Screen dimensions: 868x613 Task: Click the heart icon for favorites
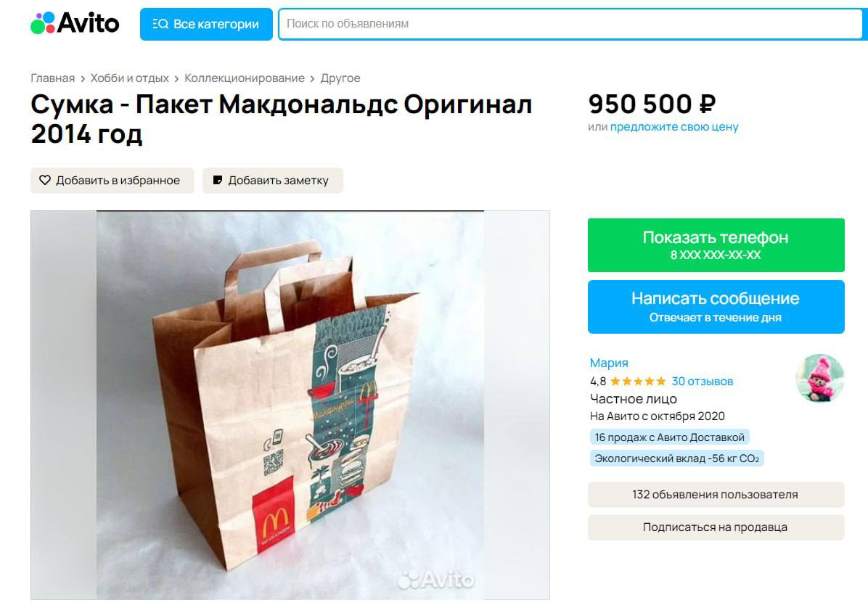coord(45,181)
